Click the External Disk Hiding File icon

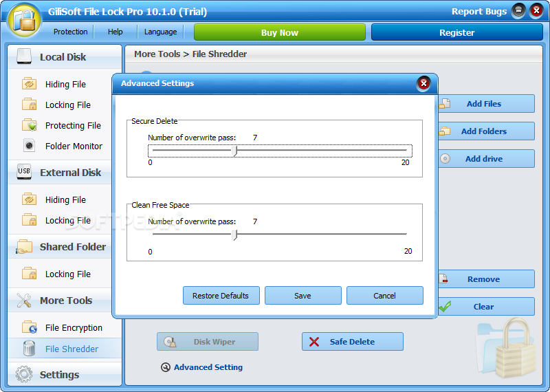click(29, 199)
